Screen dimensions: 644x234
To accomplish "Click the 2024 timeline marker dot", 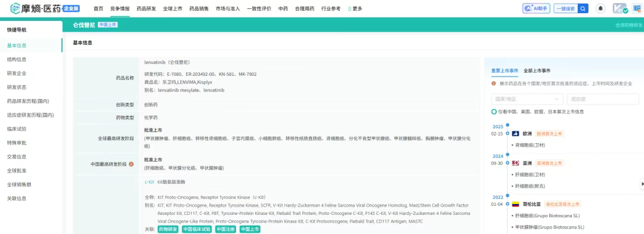I will [x=507, y=153].
